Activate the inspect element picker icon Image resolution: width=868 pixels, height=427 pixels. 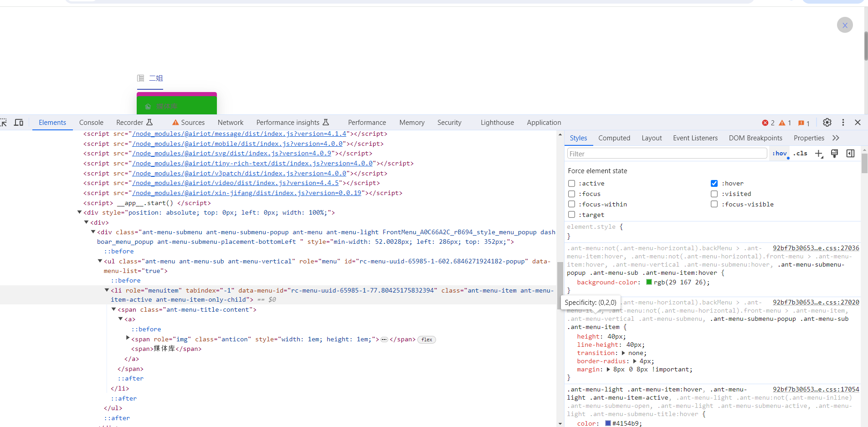tap(4, 123)
